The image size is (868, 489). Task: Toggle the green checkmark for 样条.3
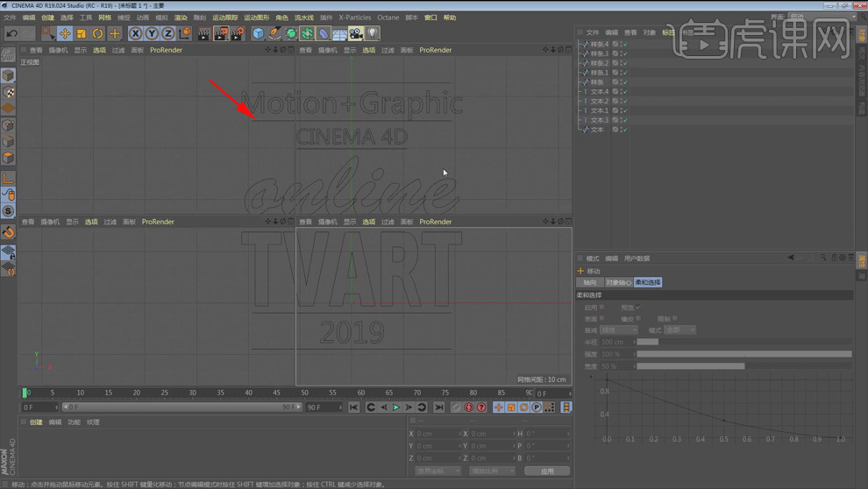[x=625, y=53]
